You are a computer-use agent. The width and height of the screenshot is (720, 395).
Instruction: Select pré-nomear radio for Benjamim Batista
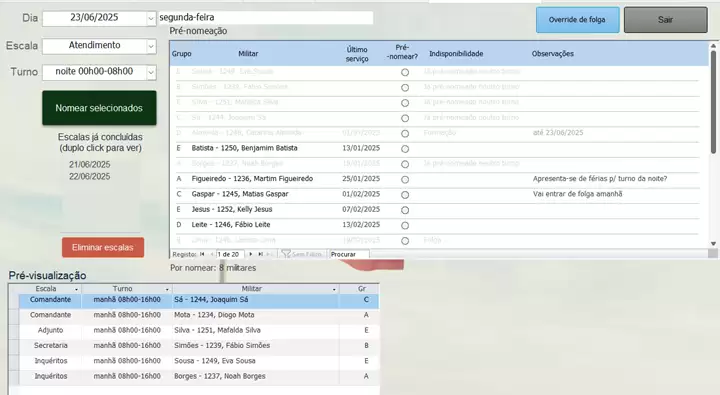pos(405,149)
